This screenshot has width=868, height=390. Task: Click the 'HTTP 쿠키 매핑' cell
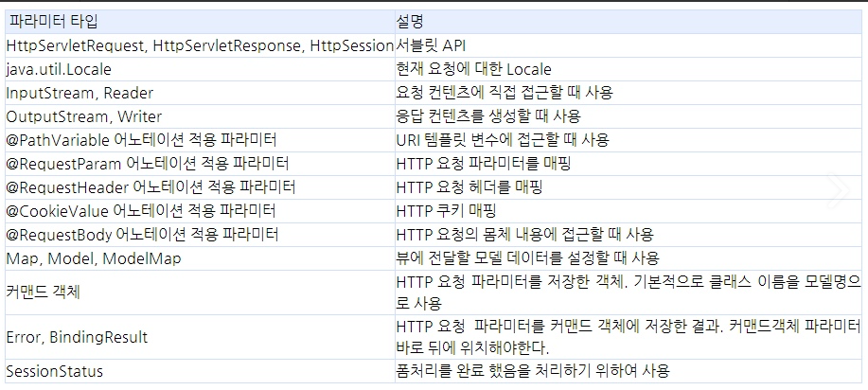pyautogui.click(x=629, y=210)
